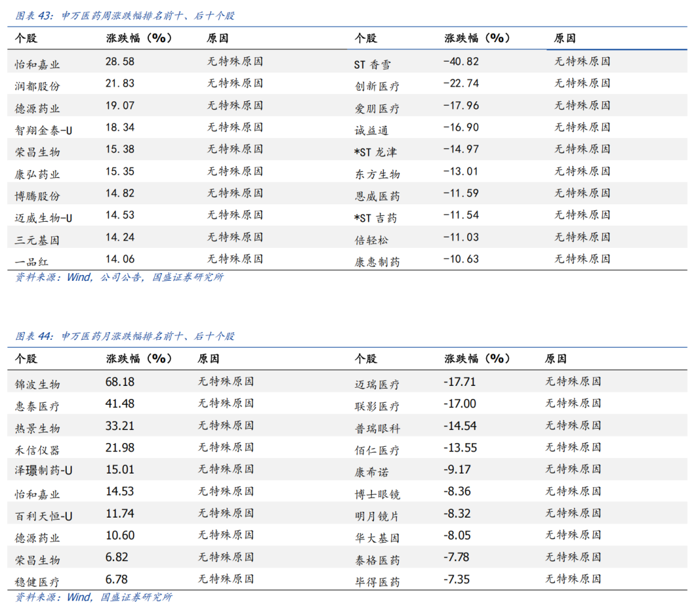Select the value 41.48
This screenshot has height=611, width=700.
120,403
